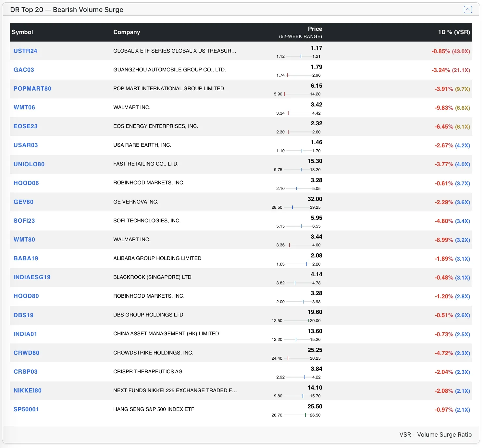Select company name GUANGZHOU AUTOMOBILE GROUP CO., LTD.
The width and height of the screenshot is (483, 448).
169,70
